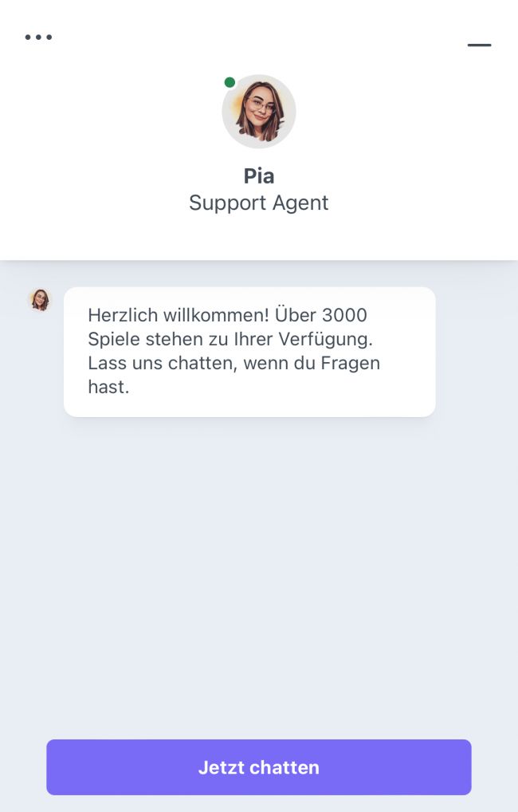Click the word hast. ending the message
Image resolution: width=518 pixels, height=812 pixels.
tap(108, 388)
